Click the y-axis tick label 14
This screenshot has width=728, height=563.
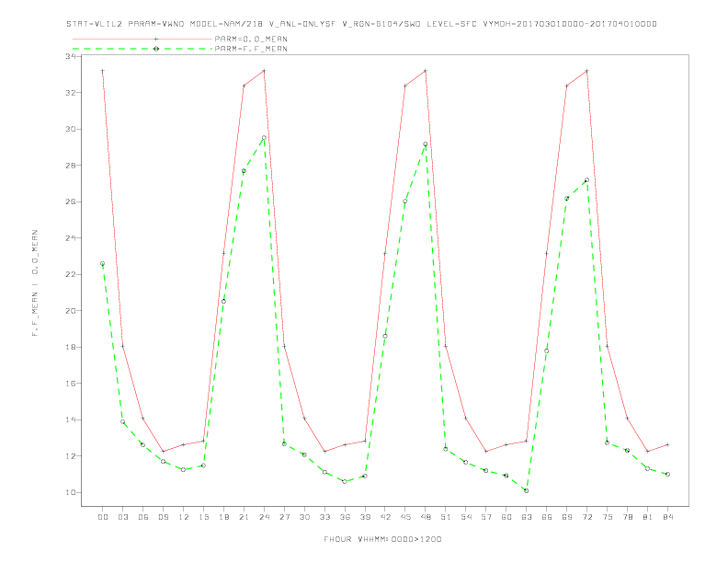coord(71,419)
